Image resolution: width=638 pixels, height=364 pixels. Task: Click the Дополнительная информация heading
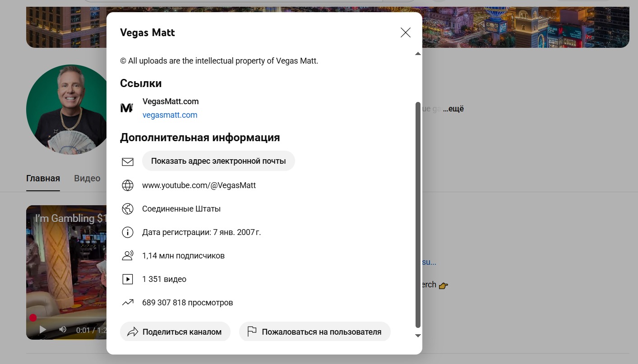coord(200,138)
